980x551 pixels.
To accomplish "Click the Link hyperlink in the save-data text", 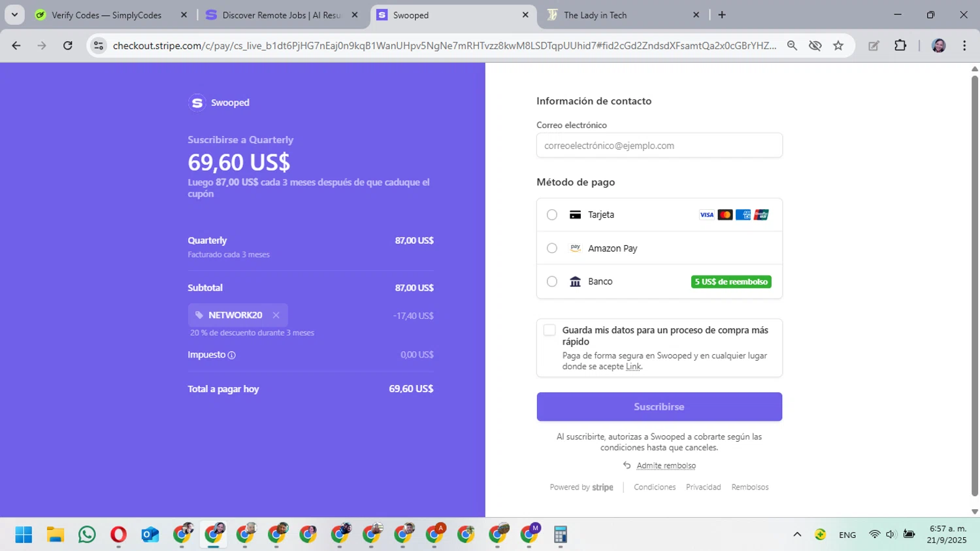I will (x=633, y=367).
